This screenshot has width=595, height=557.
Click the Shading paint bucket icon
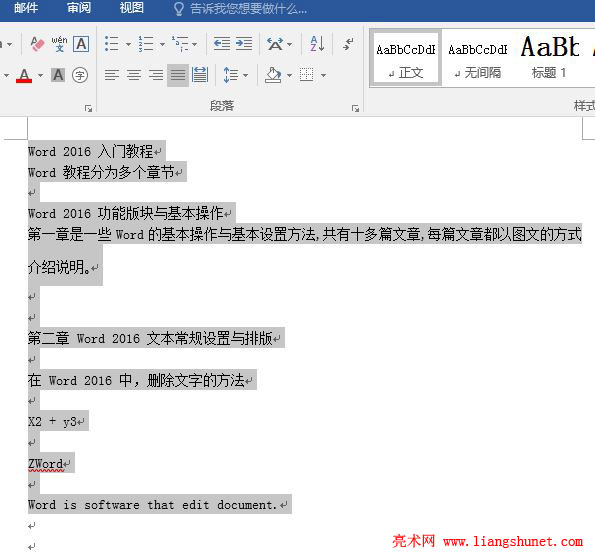273,75
